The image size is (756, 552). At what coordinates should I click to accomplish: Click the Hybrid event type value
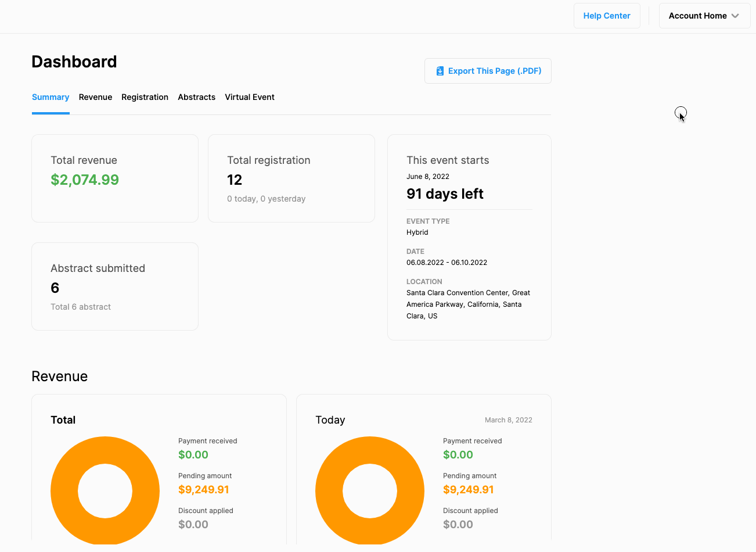coord(417,232)
